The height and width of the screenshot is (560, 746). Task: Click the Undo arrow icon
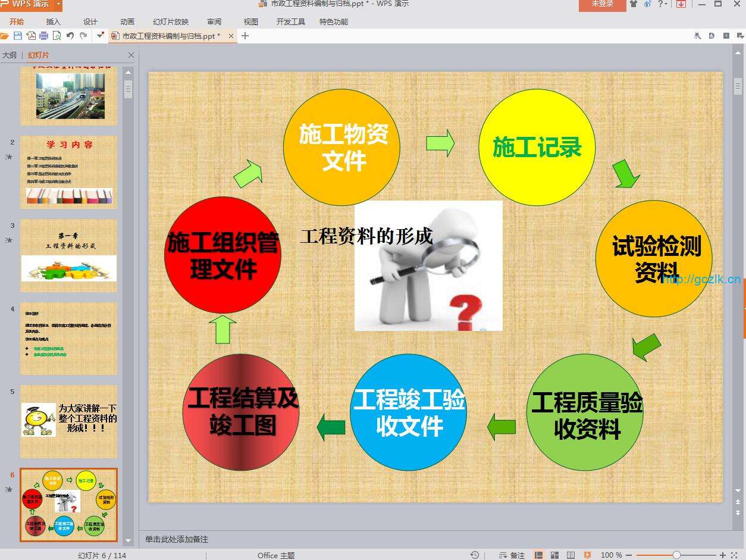[x=70, y=36]
